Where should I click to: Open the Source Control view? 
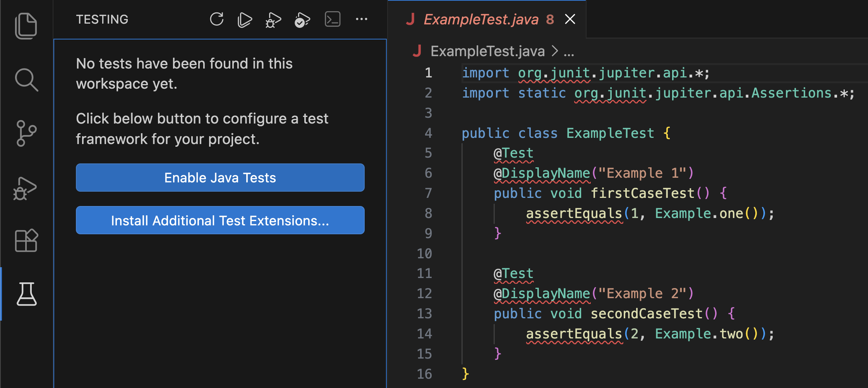click(x=26, y=134)
